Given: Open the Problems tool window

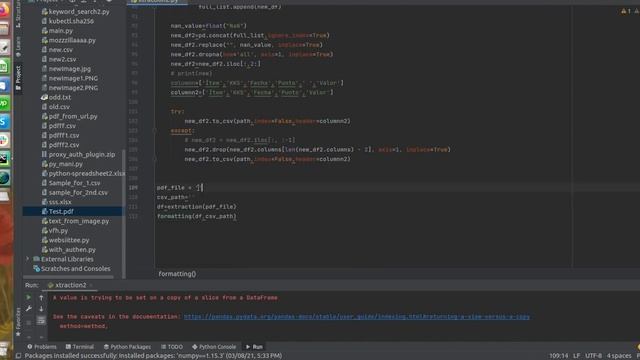Looking at the screenshot, I should pos(42,347).
